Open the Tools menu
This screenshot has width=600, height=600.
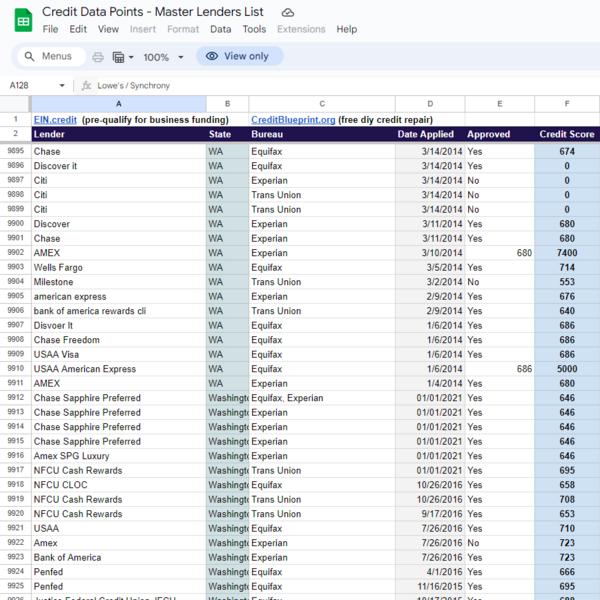[x=254, y=29]
